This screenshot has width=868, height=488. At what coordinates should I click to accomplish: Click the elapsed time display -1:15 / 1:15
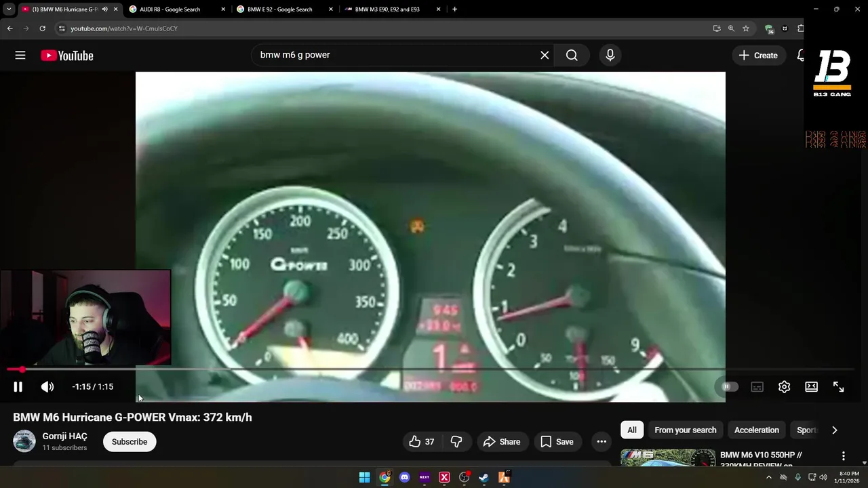93,386
